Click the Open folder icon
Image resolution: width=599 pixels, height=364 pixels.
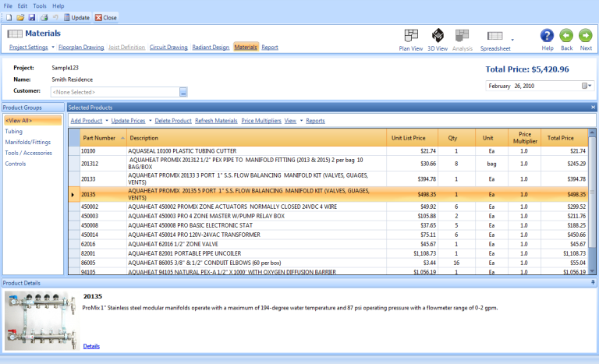20,18
